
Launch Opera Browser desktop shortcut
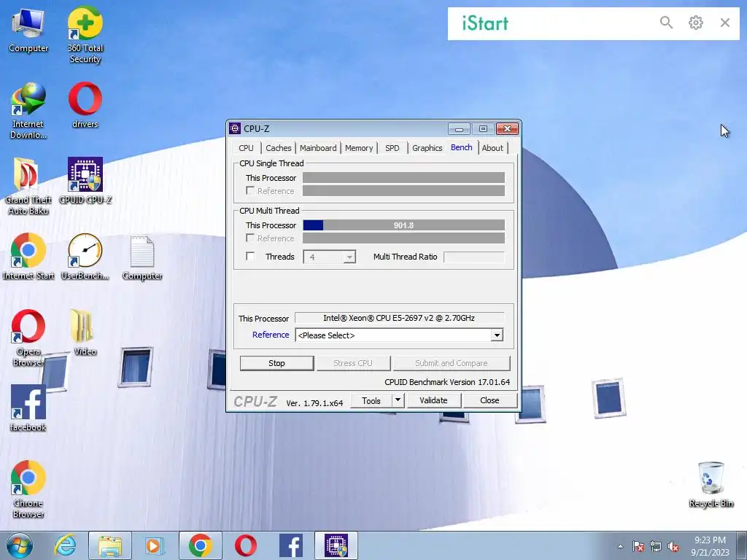click(28, 338)
